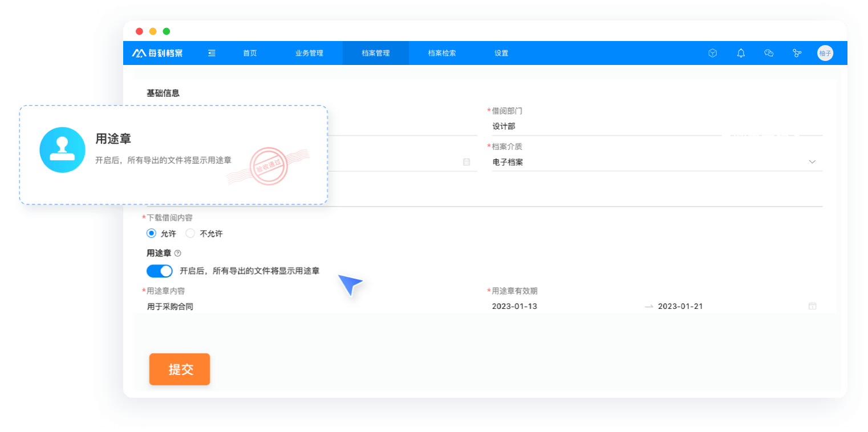Go to the 档案检索 menu
This screenshot has width=868, height=432.
click(x=442, y=53)
